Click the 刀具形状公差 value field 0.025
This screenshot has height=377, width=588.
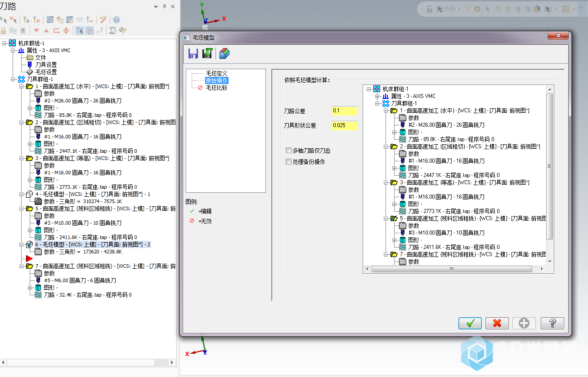pos(344,125)
